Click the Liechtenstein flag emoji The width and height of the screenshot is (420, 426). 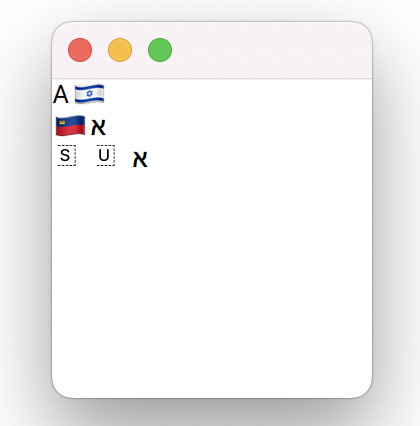pos(70,126)
